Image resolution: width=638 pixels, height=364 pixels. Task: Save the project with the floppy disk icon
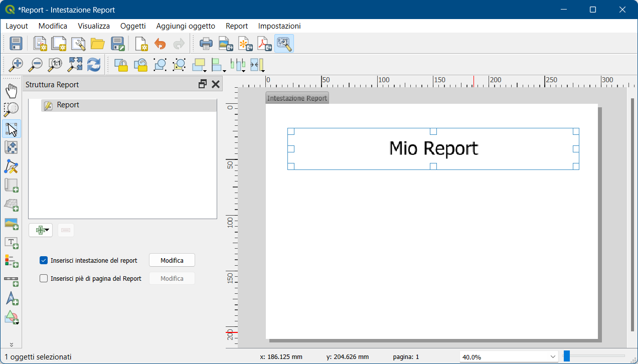(x=16, y=44)
